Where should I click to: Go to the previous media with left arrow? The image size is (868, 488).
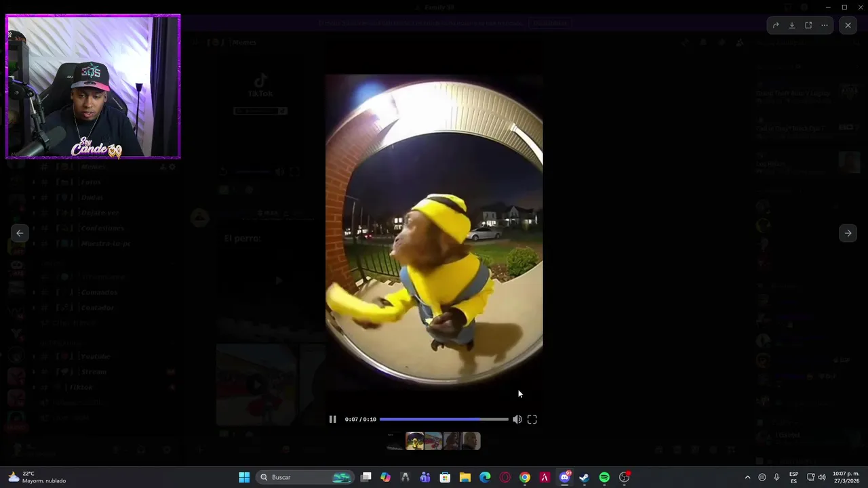20,233
